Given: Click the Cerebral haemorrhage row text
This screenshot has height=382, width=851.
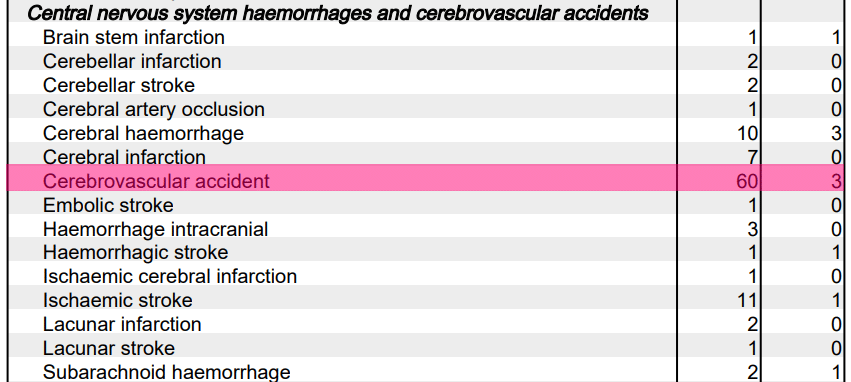Looking at the screenshot, I should (x=143, y=133).
